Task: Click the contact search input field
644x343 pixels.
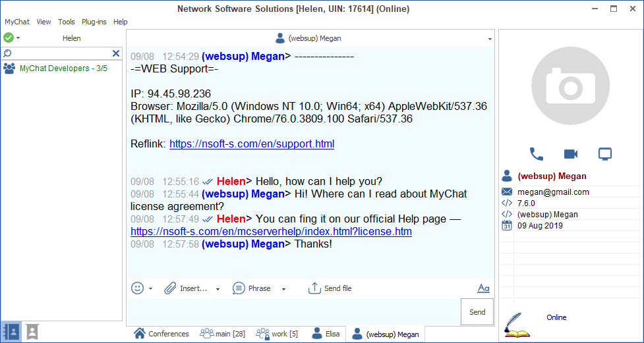Action: tap(59, 53)
